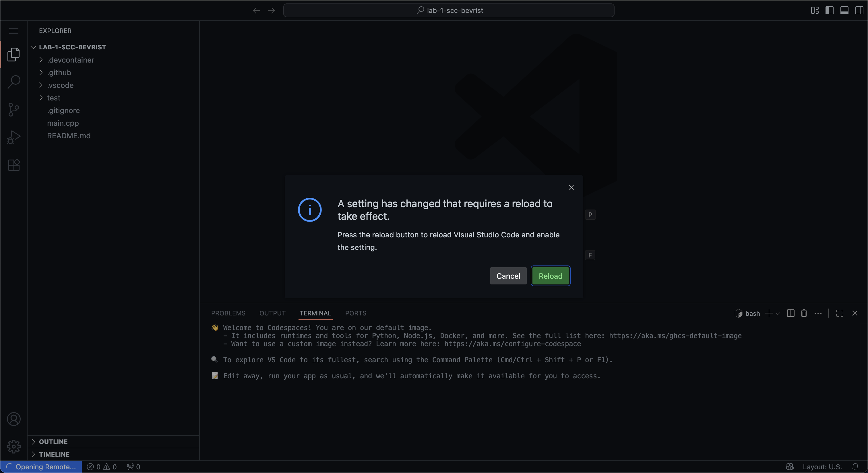Open the new terminal launch profile dropdown
Screen dimensions: 868x473
[778, 314]
